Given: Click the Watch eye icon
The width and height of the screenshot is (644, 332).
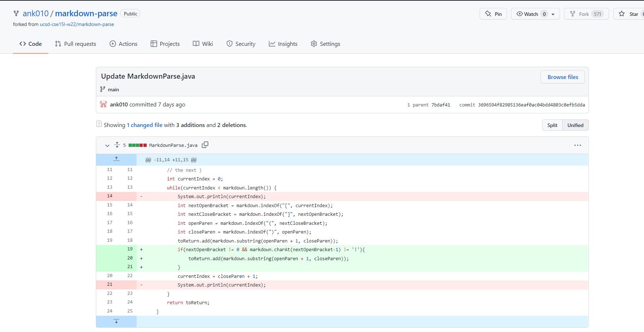Looking at the screenshot, I should (519, 14).
